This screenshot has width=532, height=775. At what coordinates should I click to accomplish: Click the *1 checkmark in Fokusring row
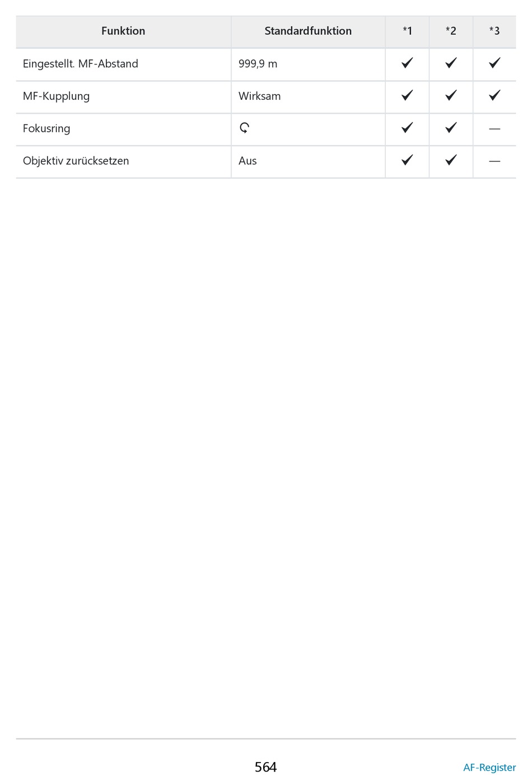click(x=407, y=128)
